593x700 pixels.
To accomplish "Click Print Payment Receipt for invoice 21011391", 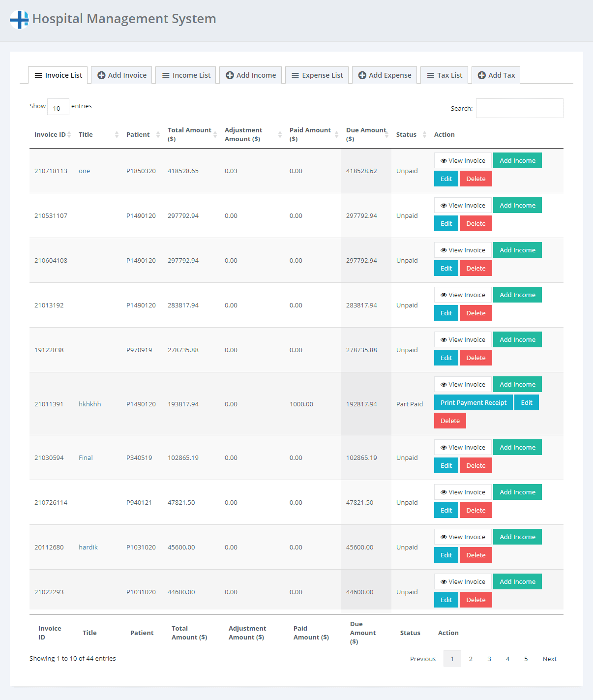I will (473, 402).
